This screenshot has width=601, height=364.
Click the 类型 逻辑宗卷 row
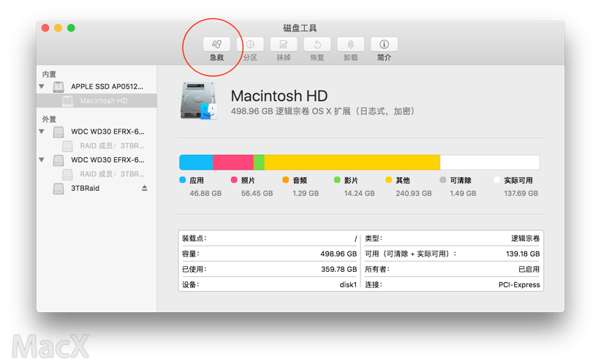point(452,238)
